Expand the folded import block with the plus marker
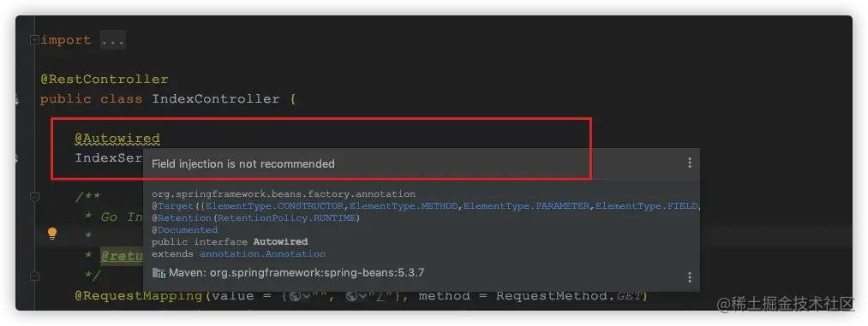This screenshot has height=326, width=868. [x=34, y=39]
